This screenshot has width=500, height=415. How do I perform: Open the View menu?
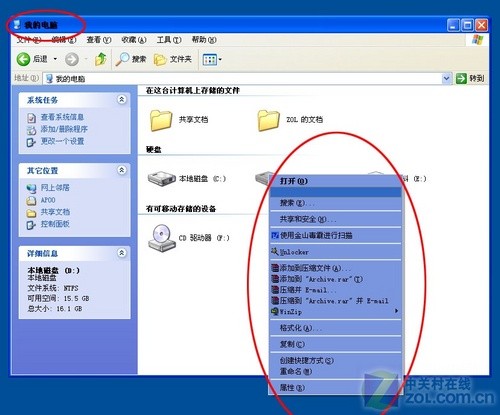tap(98, 40)
